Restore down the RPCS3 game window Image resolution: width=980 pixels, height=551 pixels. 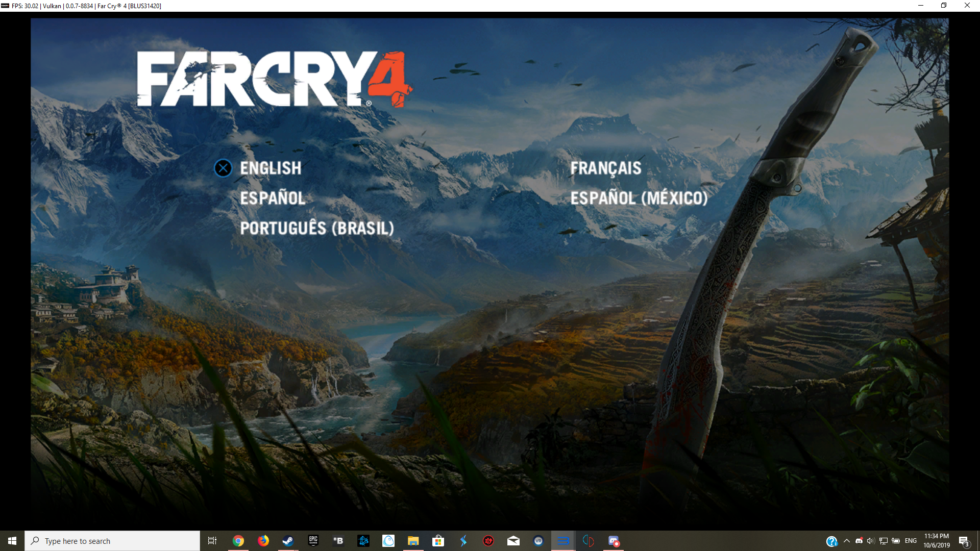944,6
